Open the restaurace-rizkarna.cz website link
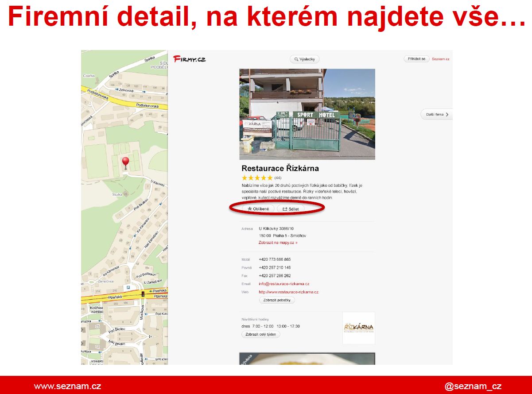Viewport: 532px width, 394px height. [290, 292]
